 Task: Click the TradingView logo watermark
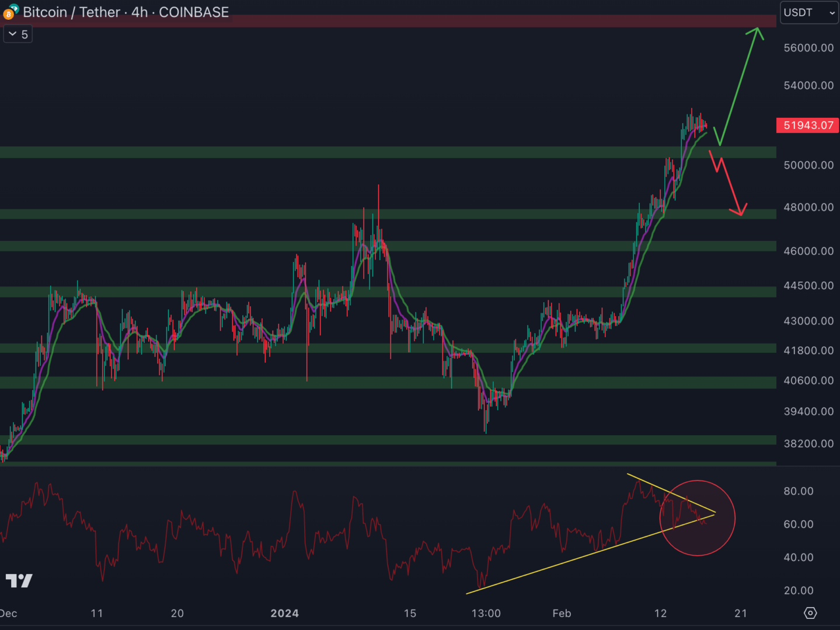(19, 580)
